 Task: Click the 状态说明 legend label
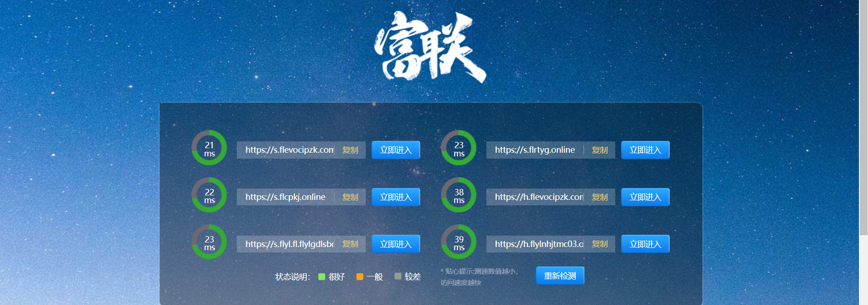coord(293,276)
